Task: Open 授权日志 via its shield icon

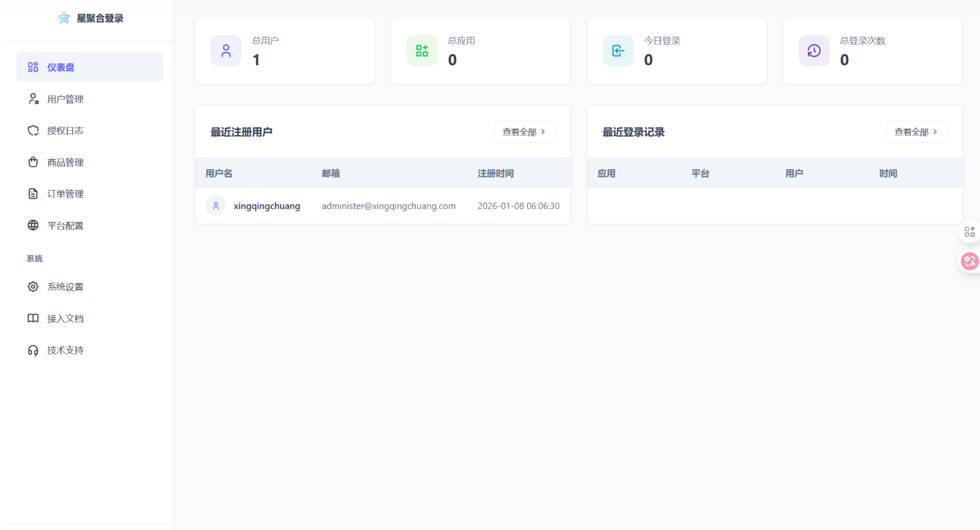Action: [33, 131]
